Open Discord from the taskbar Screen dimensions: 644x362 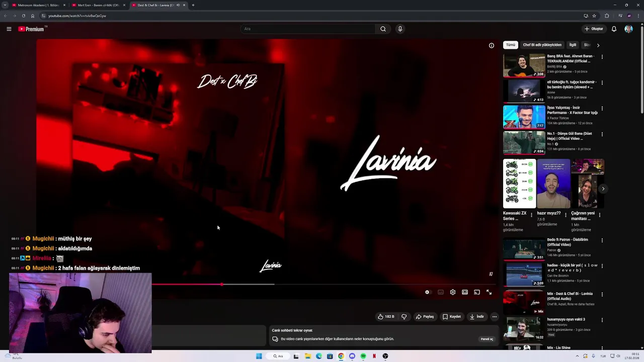[x=352, y=356]
